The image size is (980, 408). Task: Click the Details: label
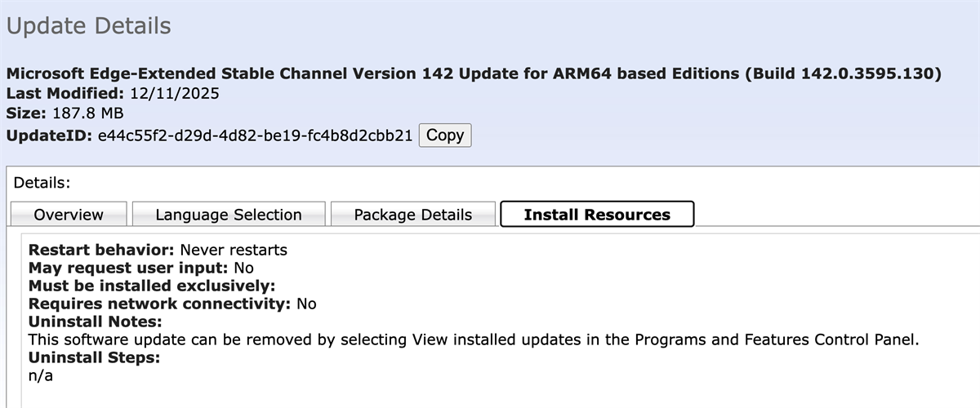[x=42, y=183]
